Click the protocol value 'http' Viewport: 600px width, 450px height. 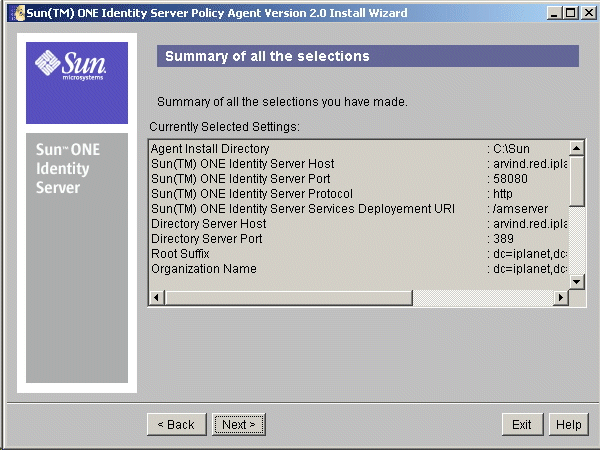503,194
